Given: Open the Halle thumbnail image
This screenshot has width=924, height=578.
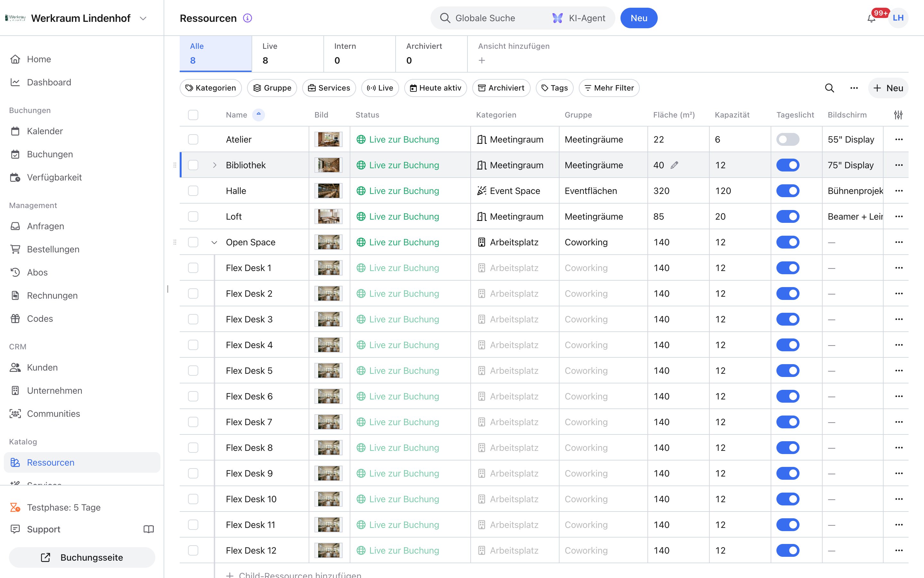Looking at the screenshot, I should (328, 191).
